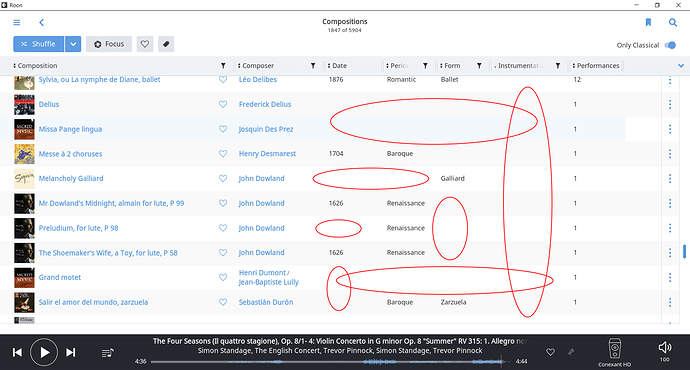Image resolution: width=690 pixels, height=370 pixels.
Task: Open the search magnifier icon
Action: pos(673,22)
